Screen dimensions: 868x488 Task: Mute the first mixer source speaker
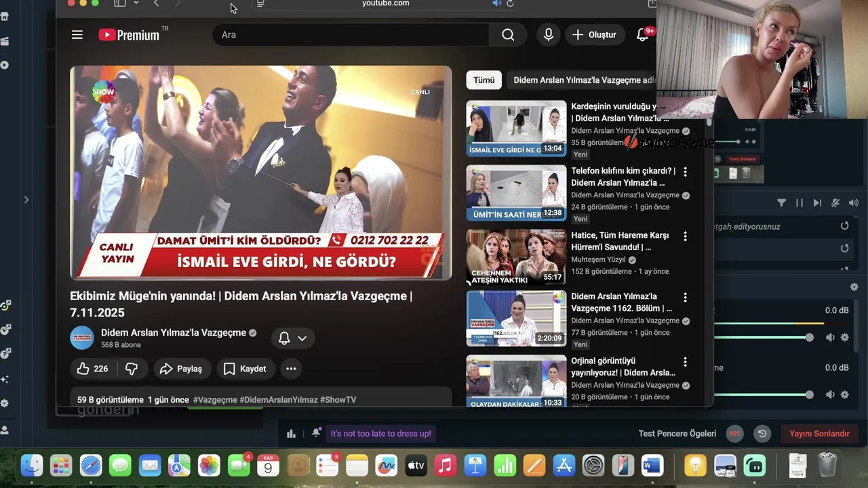(x=830, y=338)
